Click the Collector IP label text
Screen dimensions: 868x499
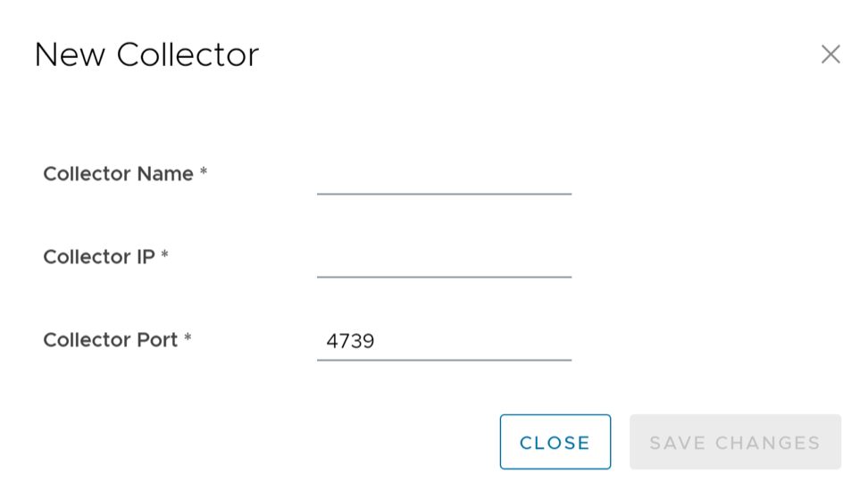point(98,257)
